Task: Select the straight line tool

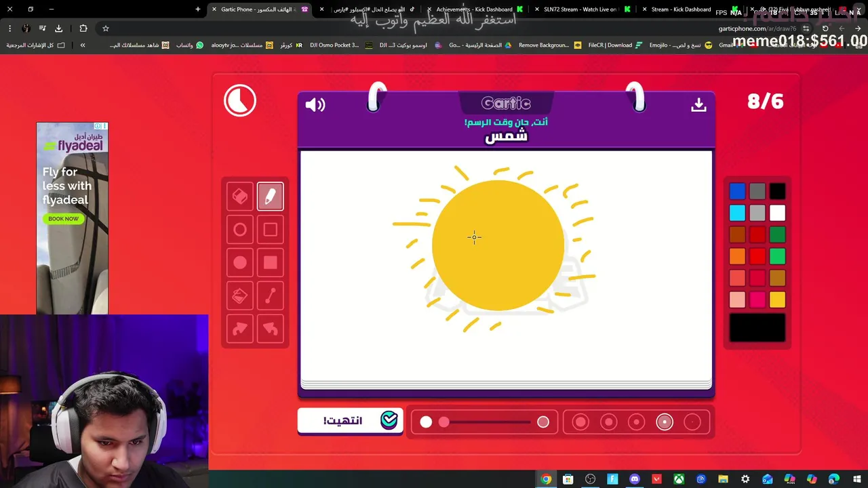Action: coord(270,296)
